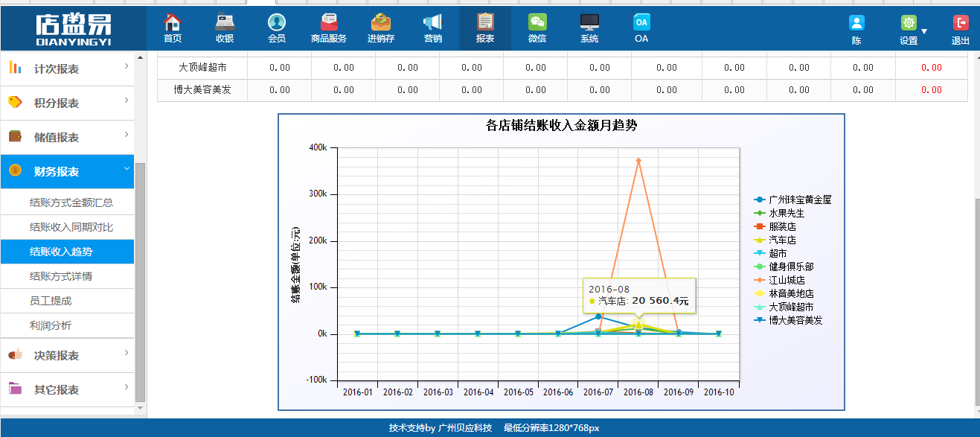This screenshot has width=980, height=437.
Task: Click the 财务报表 coin icon
Action: 15,170
